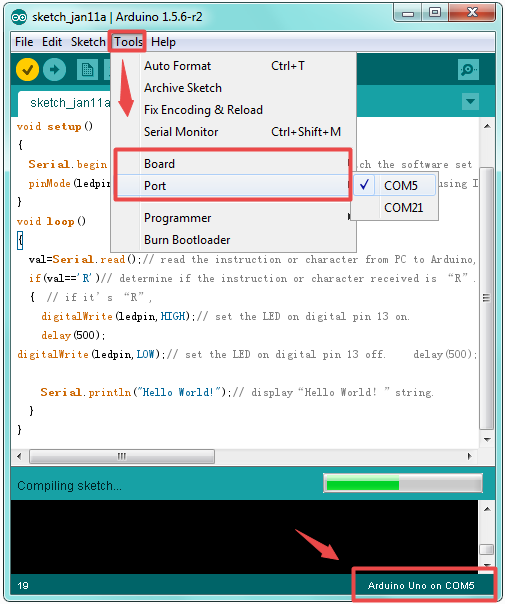The width and height of the screenshot is (505, 604).
Task: Open the tab options dropdown arrow
Action: 470,102
